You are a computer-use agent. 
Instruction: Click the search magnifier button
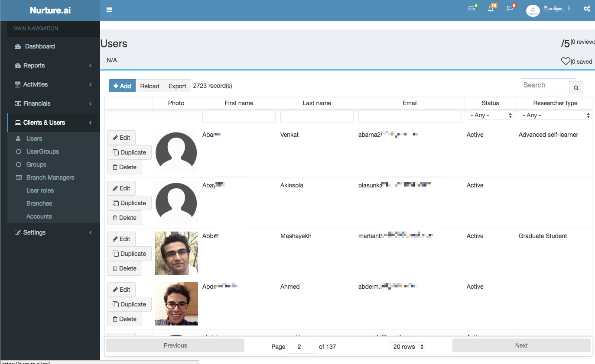(576, 88)
